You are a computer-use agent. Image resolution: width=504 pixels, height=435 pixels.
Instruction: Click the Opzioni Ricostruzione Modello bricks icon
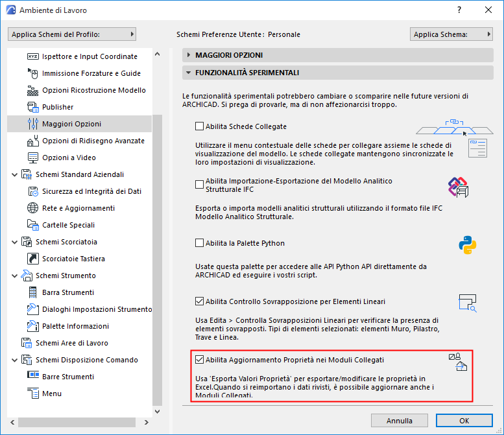(33, 91)
